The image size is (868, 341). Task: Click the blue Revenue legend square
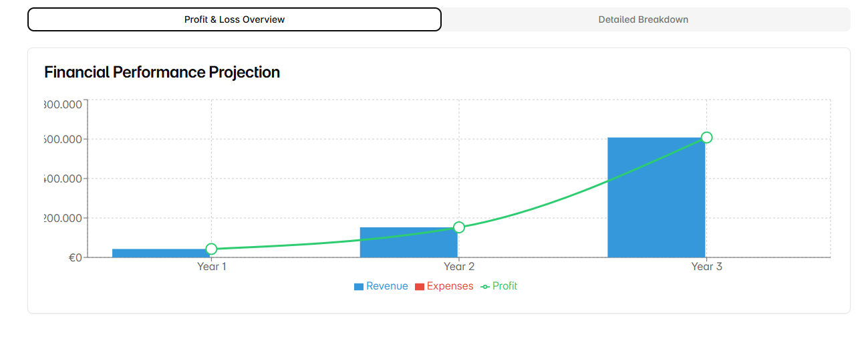click(359, 287)
